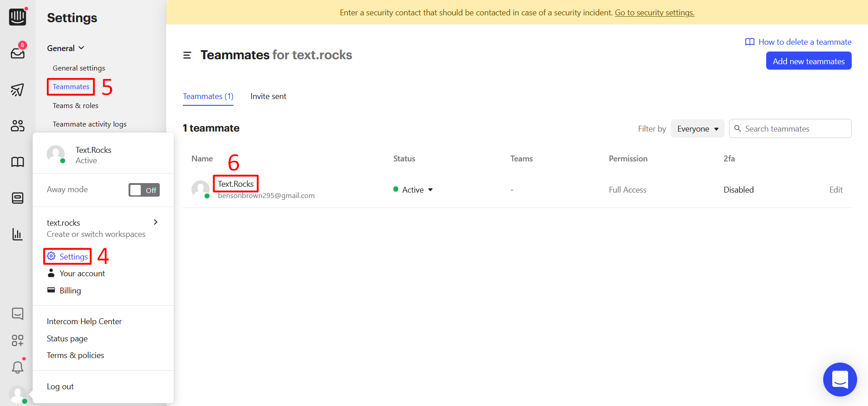Screen dimensions: 868x406
Task: Open the Active status dropdown for Text.Rocks
Action: coord(413,190)
